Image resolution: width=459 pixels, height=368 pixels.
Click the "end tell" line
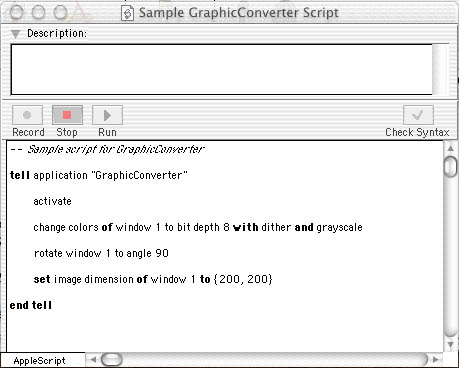coord(31,305)
